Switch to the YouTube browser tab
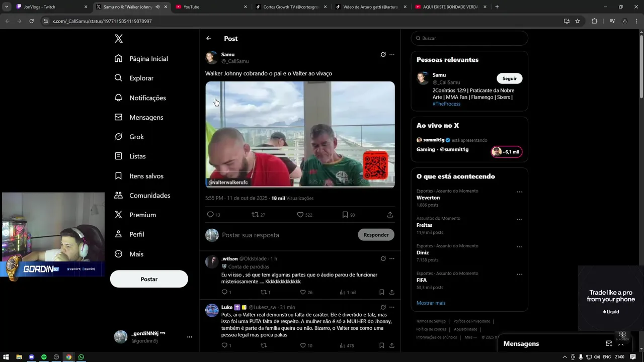This screenshot has width=644, height=362. [210, 7]
